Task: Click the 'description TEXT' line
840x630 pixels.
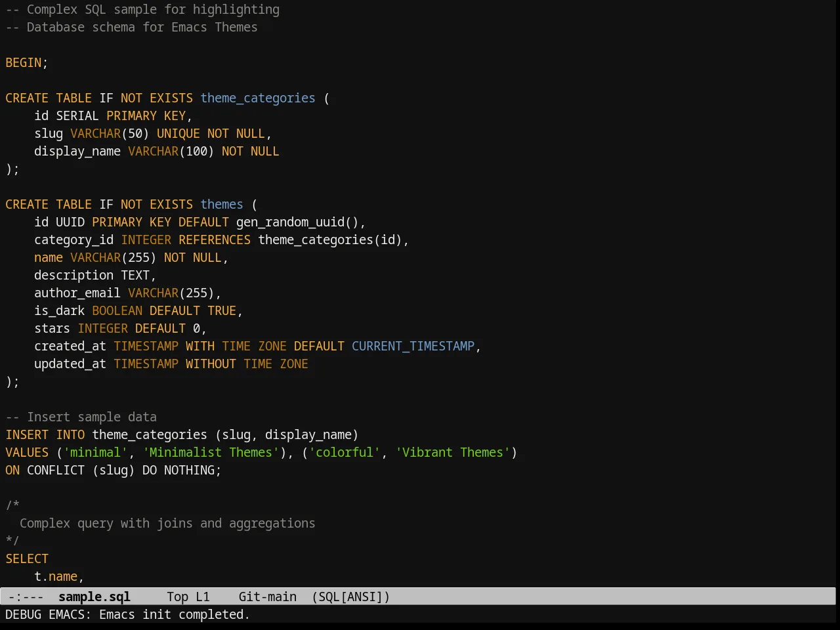Action: 95,275
